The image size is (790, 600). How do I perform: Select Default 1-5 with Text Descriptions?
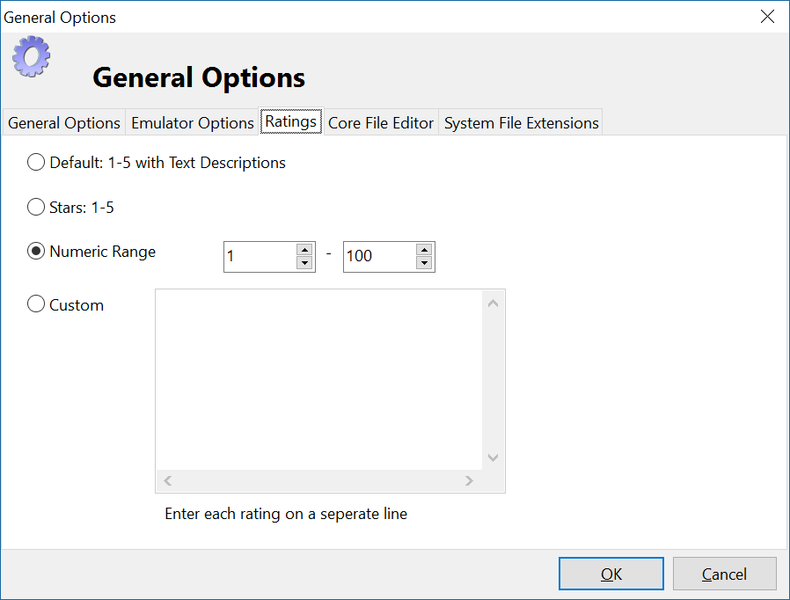[x=36, y=162]
